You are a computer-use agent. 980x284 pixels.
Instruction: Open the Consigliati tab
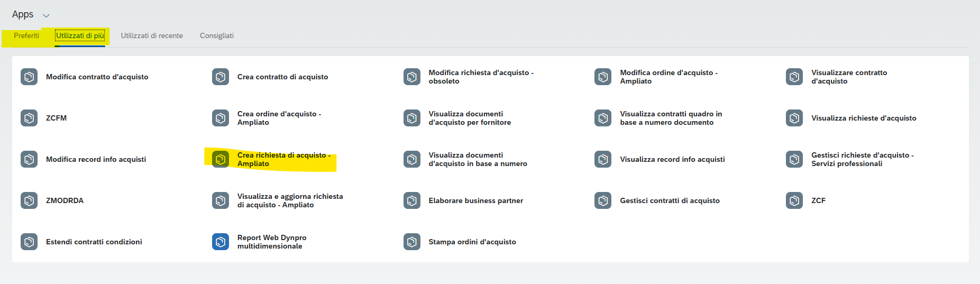coord(217,35)
